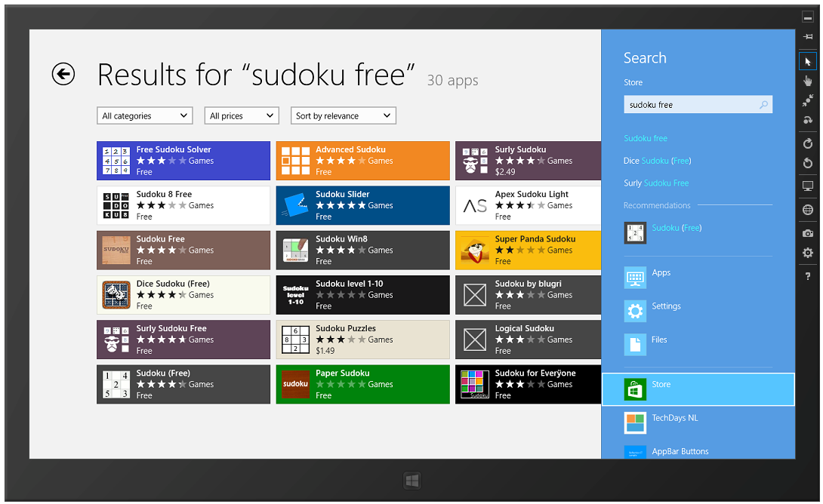Expand the Sort by relevance dropdown
This screenshot has height=504, width=823.
click(344, 116)
